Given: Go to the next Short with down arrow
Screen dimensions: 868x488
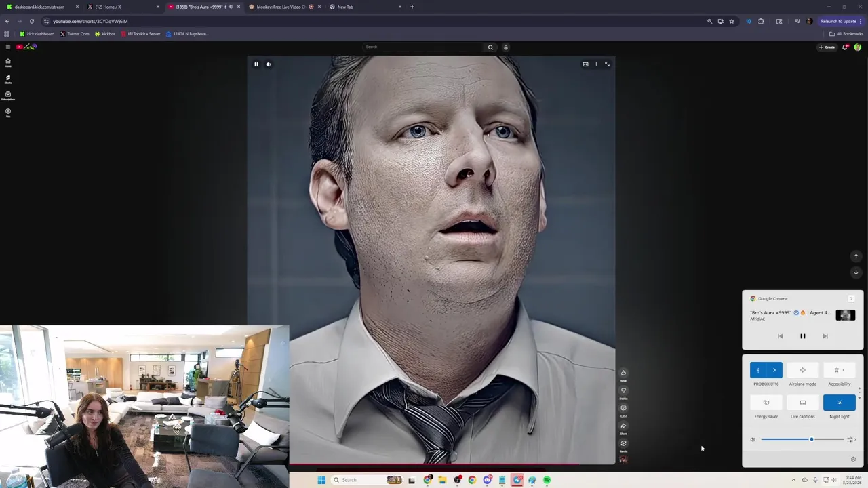Looking at the screenshot, I should pos(856,272).
